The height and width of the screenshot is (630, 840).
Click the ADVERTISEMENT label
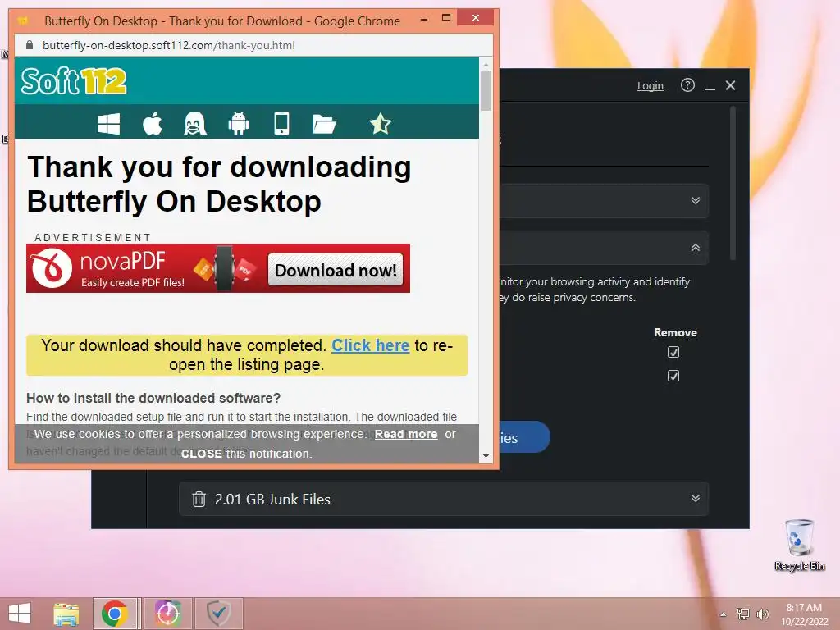(x=93, y=237)
